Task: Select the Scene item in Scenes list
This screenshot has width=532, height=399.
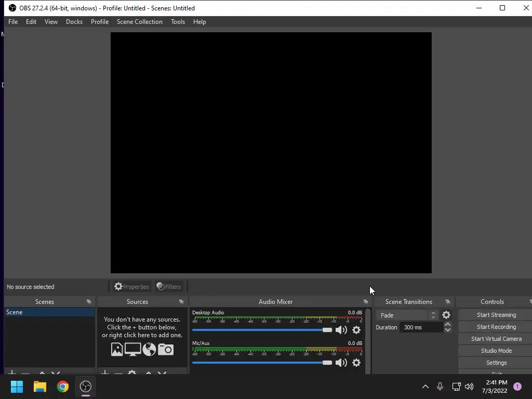Action: [49, 312]
